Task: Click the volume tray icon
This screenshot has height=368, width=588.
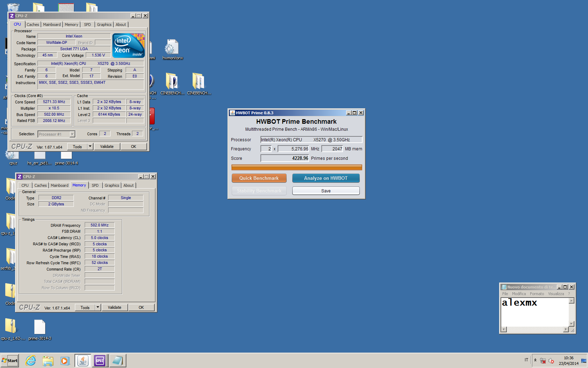Action: click(551, 361)
